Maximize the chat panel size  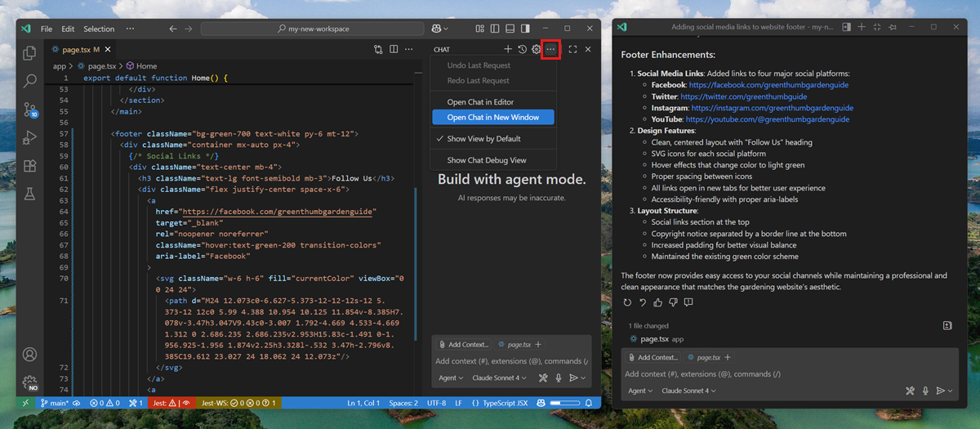[572, 49]
